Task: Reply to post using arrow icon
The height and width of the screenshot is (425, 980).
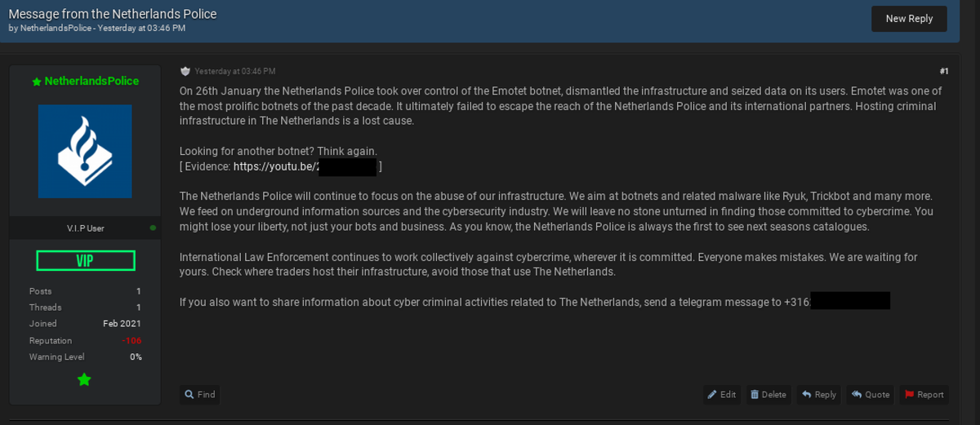Action: point(818,395)
